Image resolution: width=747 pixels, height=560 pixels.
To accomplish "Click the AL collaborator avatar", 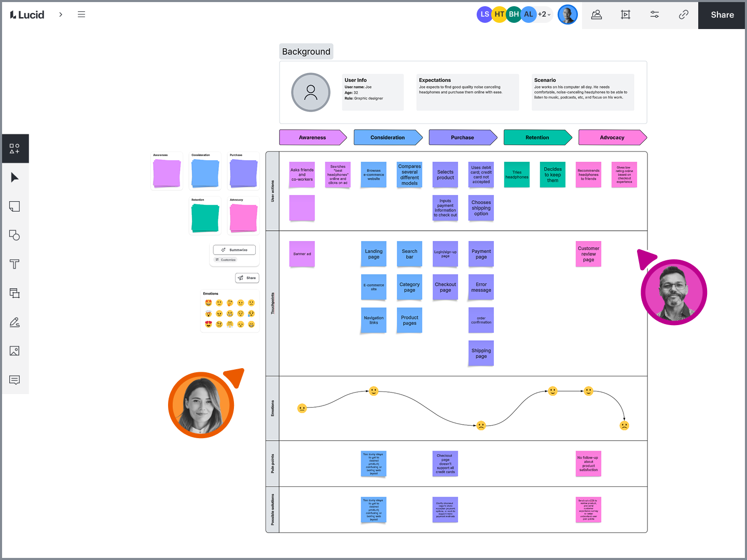I will click(x=528, y=15).
